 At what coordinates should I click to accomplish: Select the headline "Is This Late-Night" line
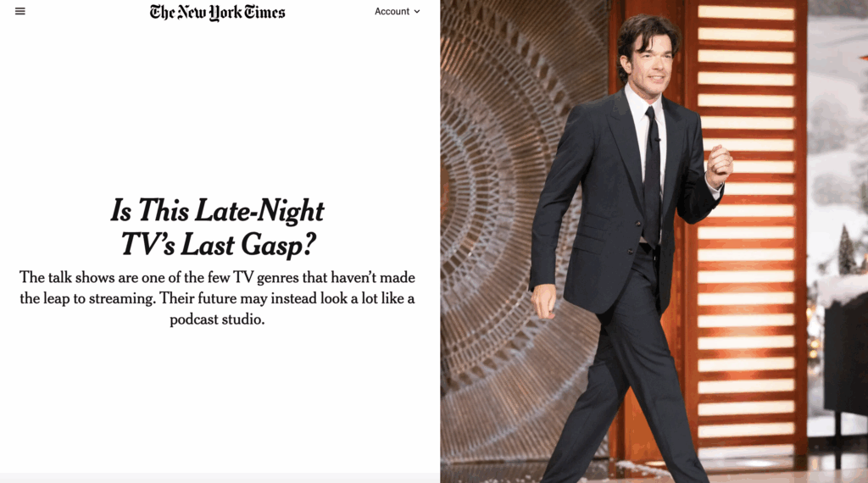point(217,210)
